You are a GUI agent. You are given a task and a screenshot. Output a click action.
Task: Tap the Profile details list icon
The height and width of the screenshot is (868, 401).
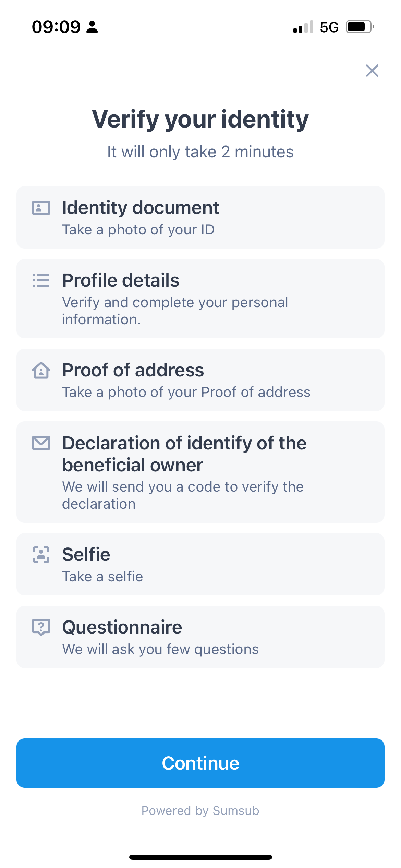click(41, 280)
